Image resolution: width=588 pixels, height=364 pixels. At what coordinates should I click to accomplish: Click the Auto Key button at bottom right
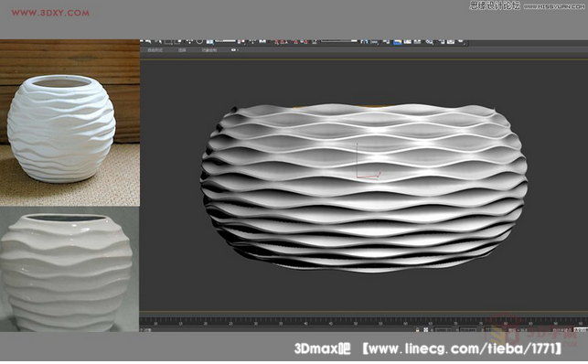[562, 329]
